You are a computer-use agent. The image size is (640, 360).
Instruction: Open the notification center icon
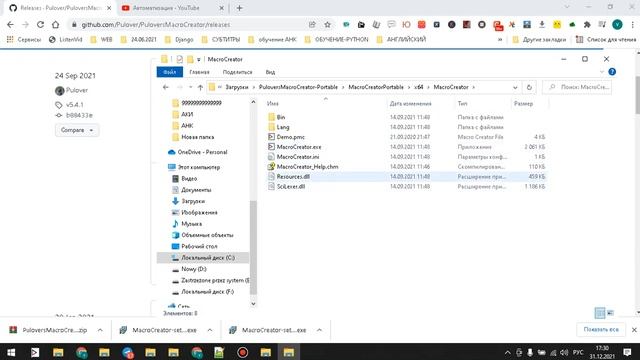point(627,352)
